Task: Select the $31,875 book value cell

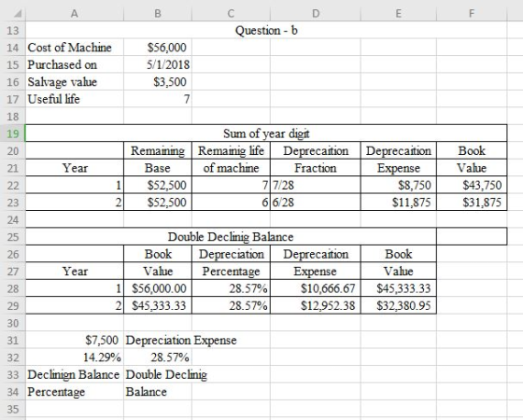Action: click(x=472, y=203)
